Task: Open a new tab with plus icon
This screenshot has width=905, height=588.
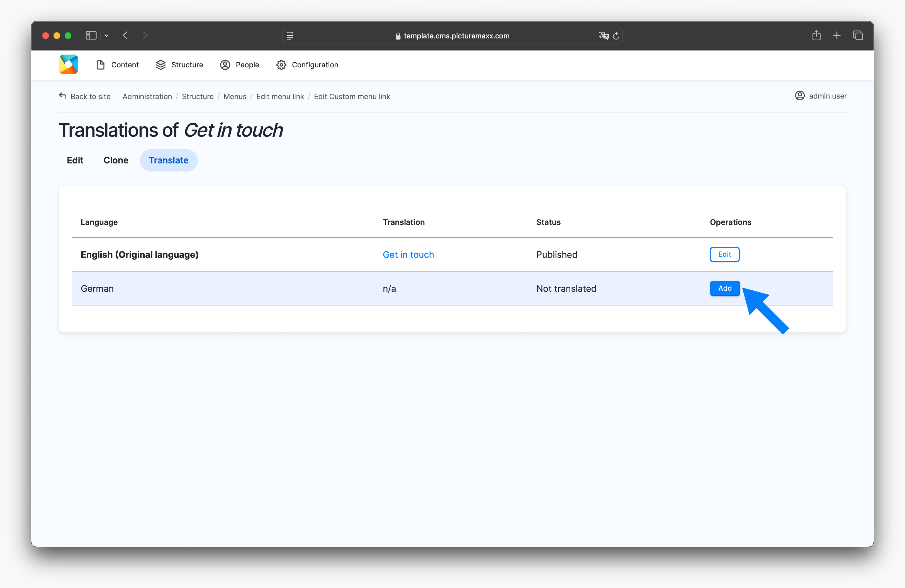Action: click(836, 35)
